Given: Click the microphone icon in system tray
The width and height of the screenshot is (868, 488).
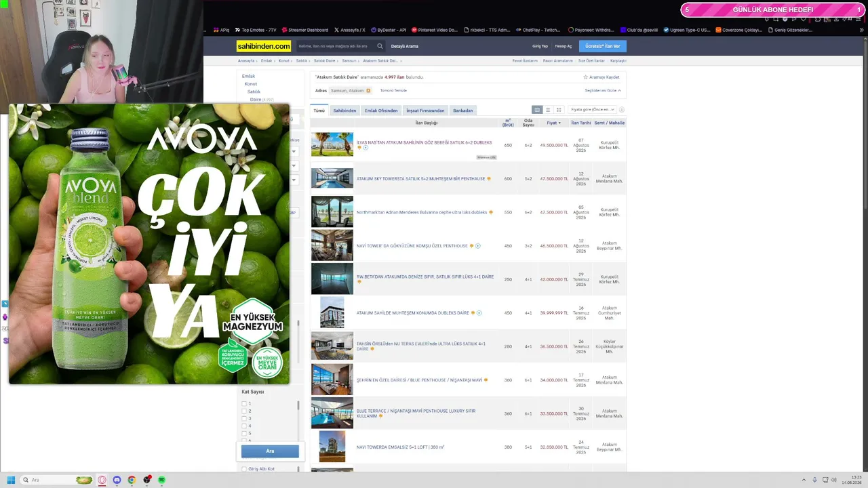Looking at the screenshot, I should [814, 480].
